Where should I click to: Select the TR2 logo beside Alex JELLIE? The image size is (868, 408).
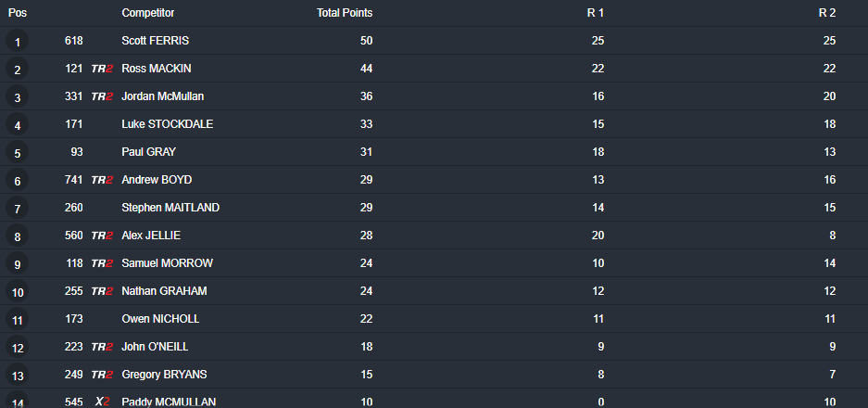[x=102, y=236]
